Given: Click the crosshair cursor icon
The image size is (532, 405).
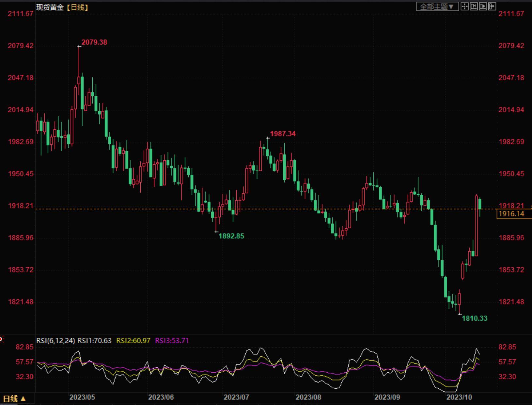Looking at the screenshot, I should pos(464,7).
